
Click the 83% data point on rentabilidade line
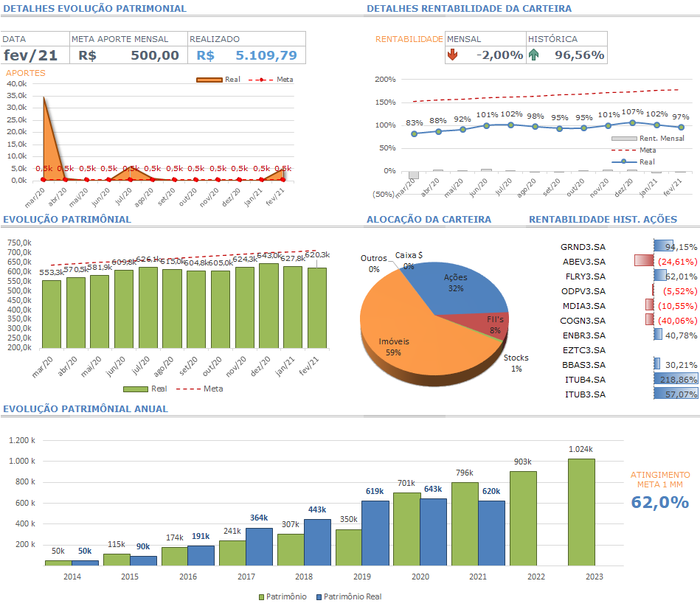click(x=415, y=134)
